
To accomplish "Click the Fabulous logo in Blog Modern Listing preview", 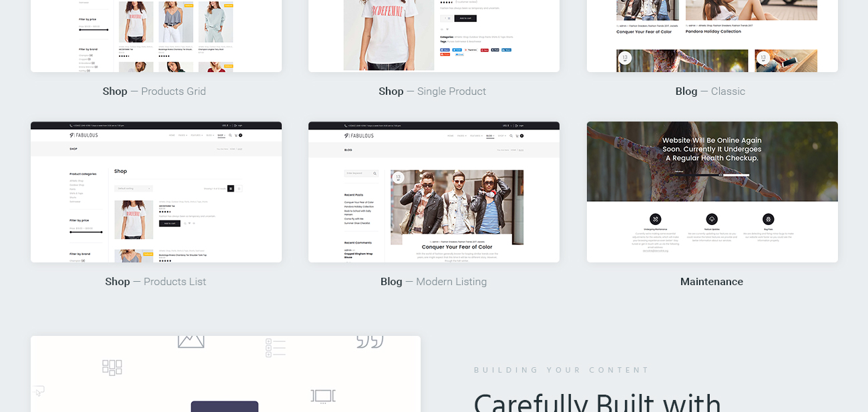I will [359, 136].
